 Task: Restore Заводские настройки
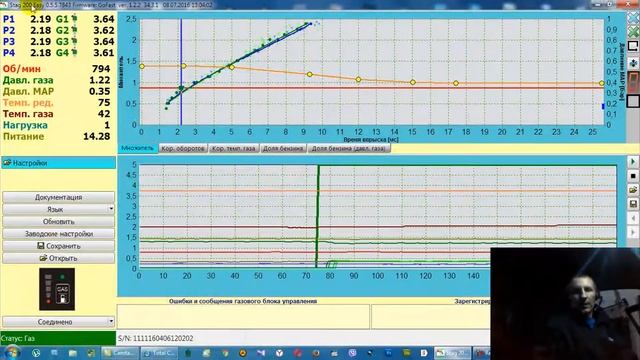[58, 234]
